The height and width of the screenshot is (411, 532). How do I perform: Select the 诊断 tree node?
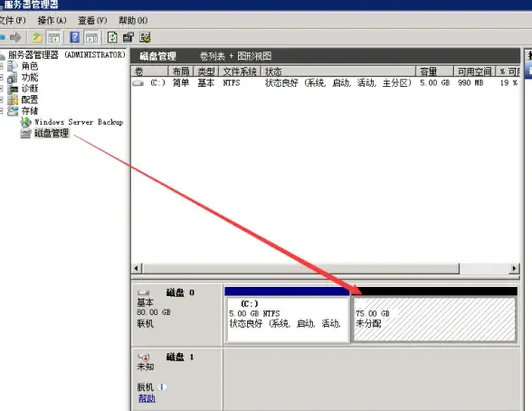point(30,88)
